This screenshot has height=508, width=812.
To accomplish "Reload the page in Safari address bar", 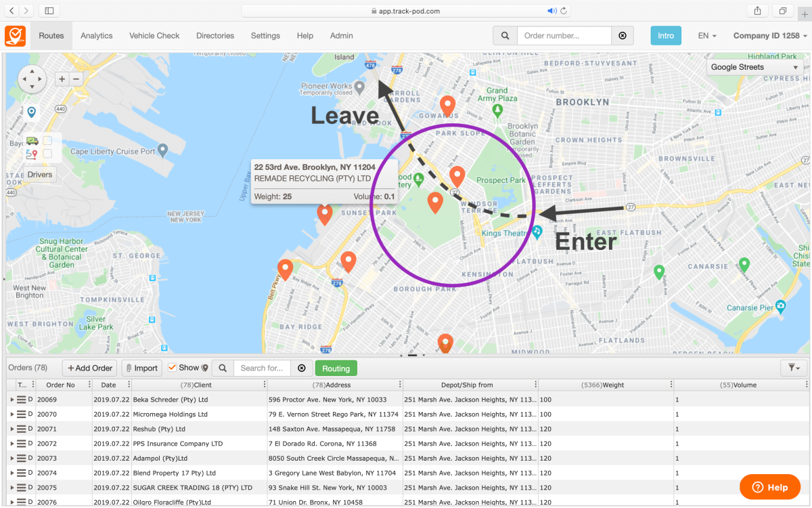I will (564, 11).
